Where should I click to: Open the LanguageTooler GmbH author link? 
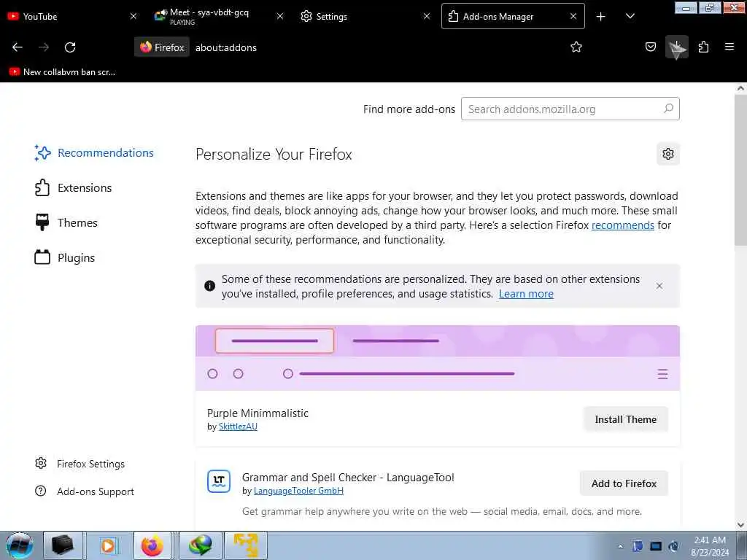point(298,491)
